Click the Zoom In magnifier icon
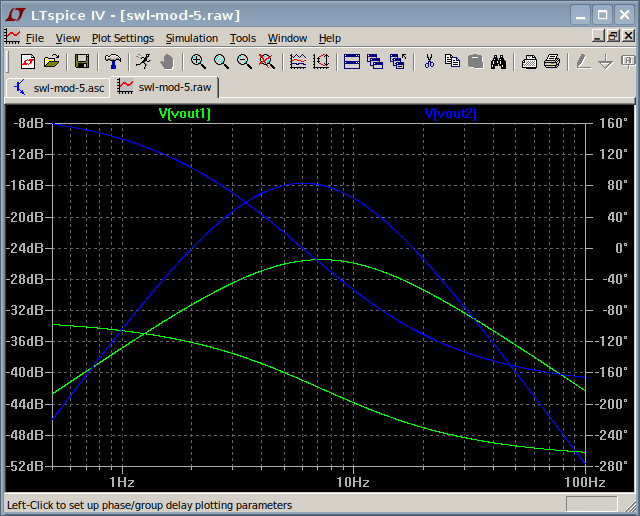The width and height of the screenshot is (640, 516). (x=198, y=61)
